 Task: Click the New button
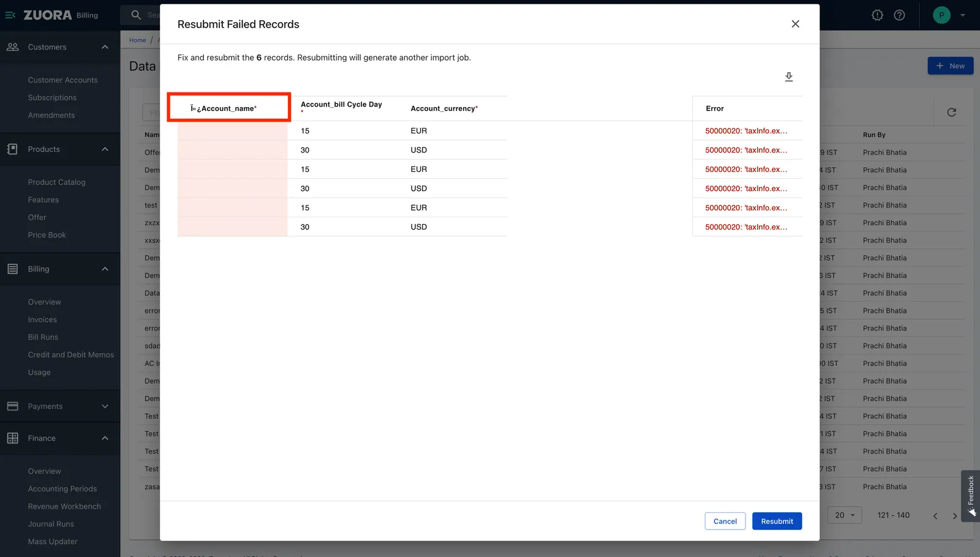click(x=950, y=66)
